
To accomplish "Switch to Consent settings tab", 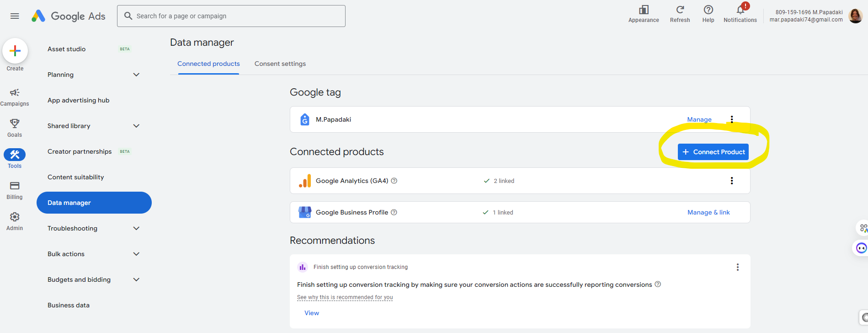I will pos(280,64).
